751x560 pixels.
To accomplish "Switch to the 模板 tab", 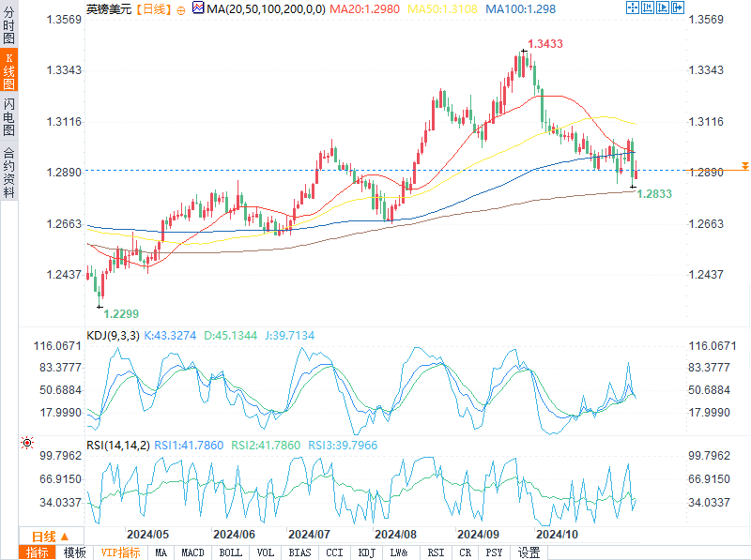I will (x=74, y=552).
